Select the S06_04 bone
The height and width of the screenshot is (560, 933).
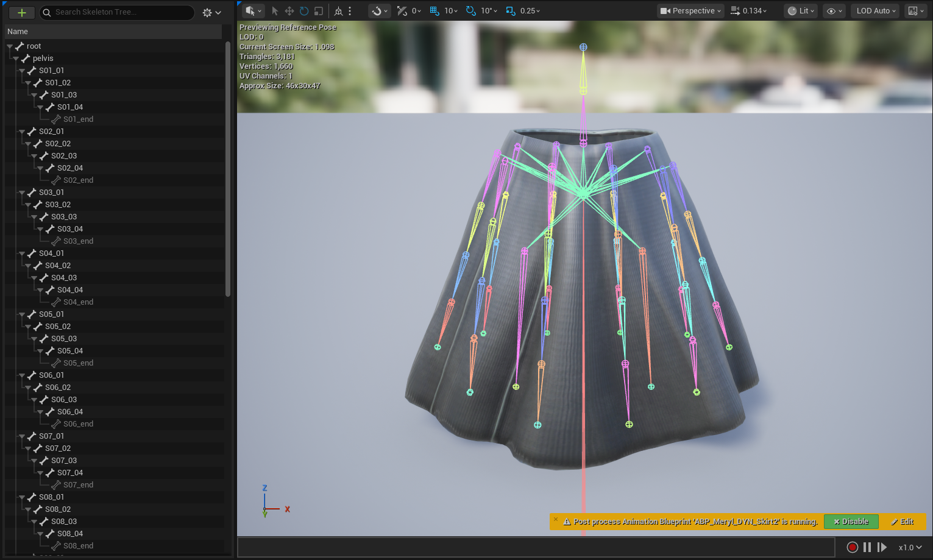click(70, 412)
